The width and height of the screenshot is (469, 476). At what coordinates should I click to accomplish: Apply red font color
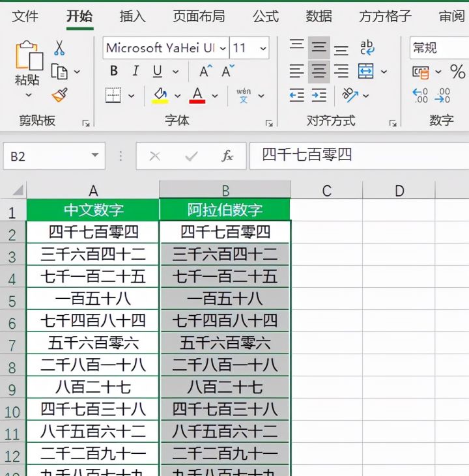click(x=197, y=95)
